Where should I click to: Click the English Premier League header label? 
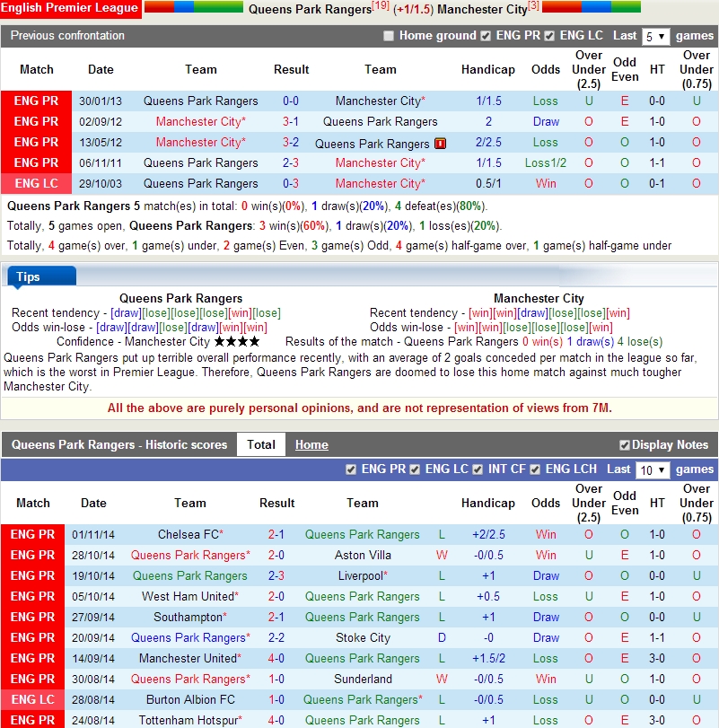pyautogui.click(x=71, y=8)
